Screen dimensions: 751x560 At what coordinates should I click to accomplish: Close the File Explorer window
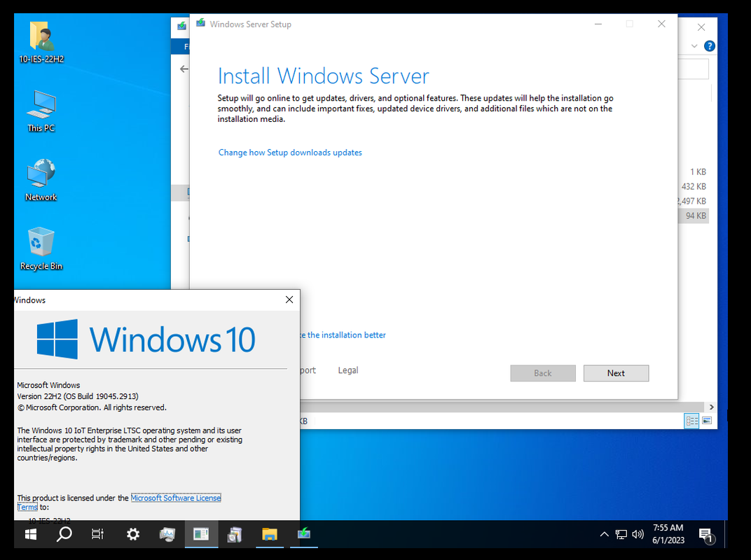point(701,27)
